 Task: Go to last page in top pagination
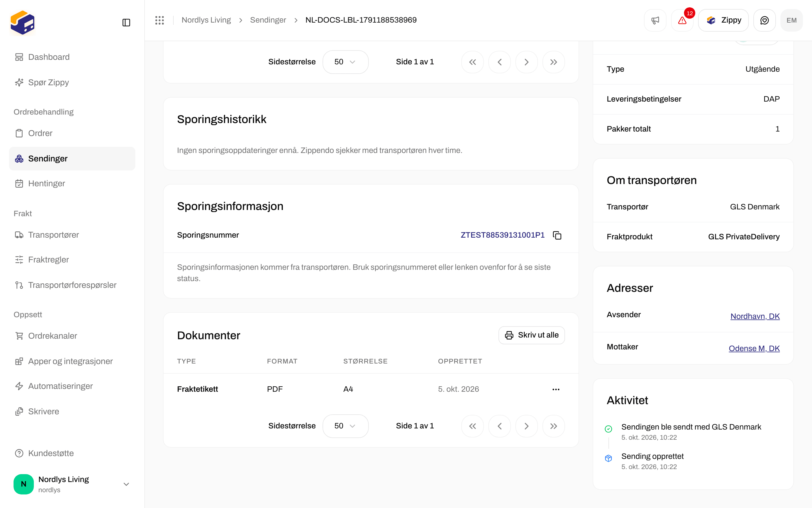click(554, 62)
